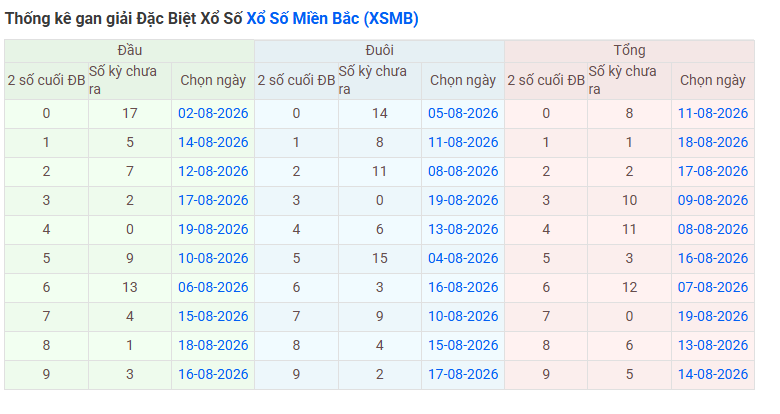Viewport: 780px width, 414px height.
Task: Choose Tổng date 13-08-2026 for number 8
Action: point(713,345)
